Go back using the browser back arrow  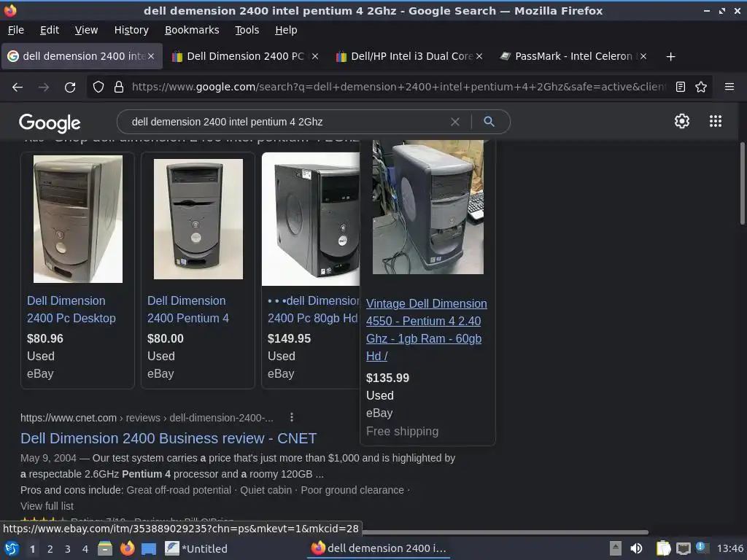(x=18, y=87)
